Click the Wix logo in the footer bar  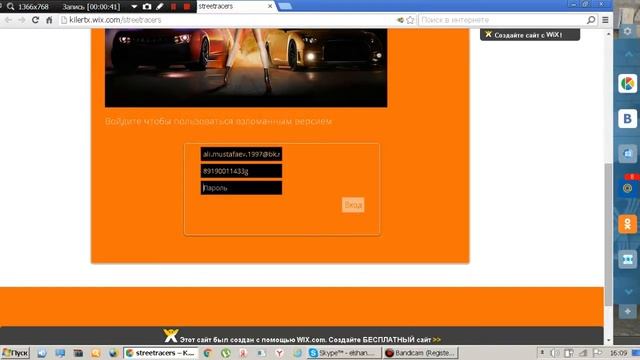point(171,336)
